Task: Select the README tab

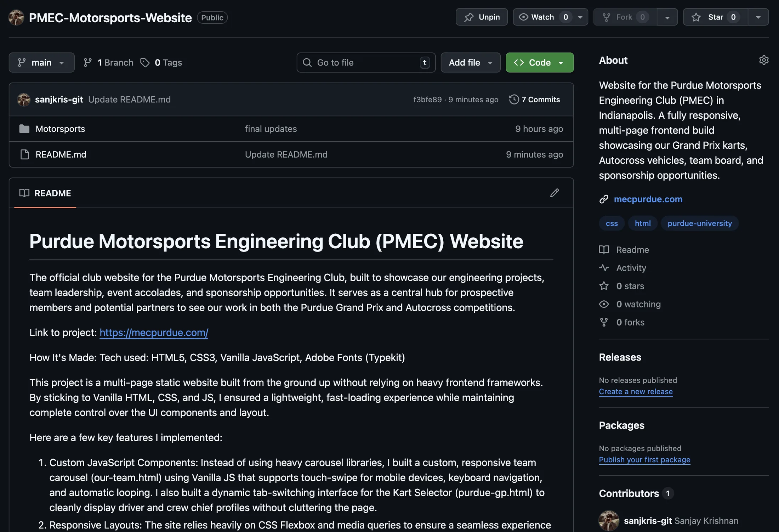Action: click(x=45, y=193)
